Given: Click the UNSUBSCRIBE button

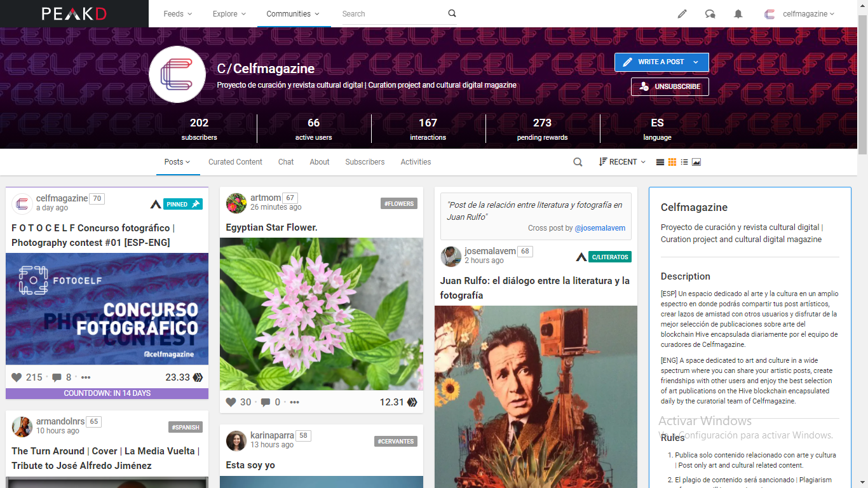Looking at the screenshot, I should coord(670,86).
